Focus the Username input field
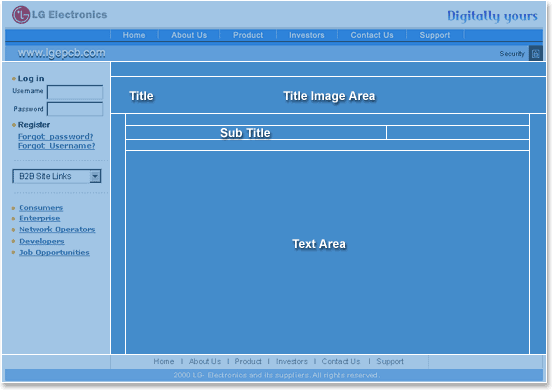The image size is (554, 391). (75, 92)
